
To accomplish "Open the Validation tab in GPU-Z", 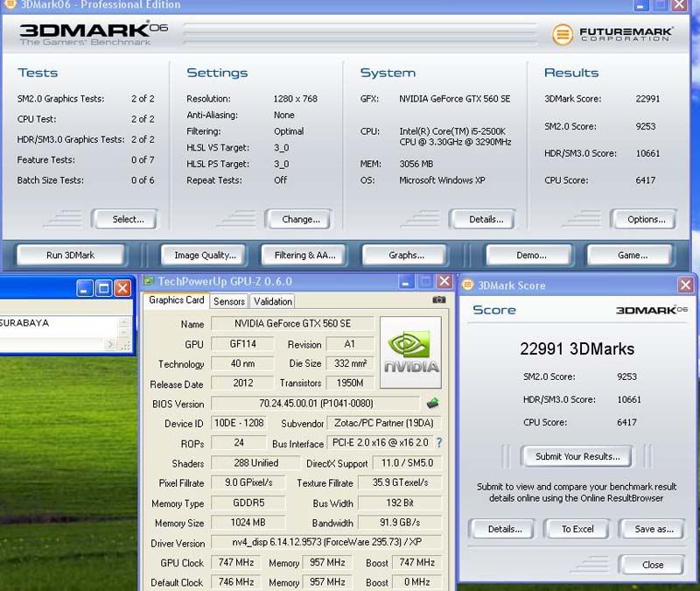I will point(273,301).
